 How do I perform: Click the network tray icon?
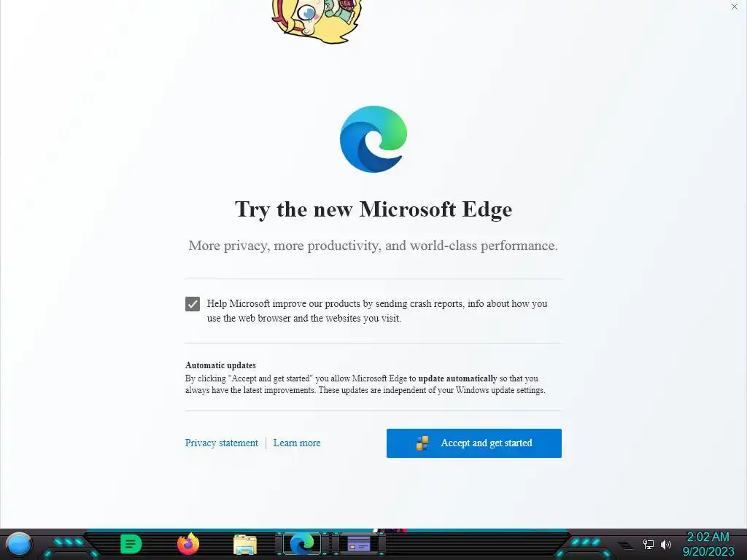click(x=649, y=544)
